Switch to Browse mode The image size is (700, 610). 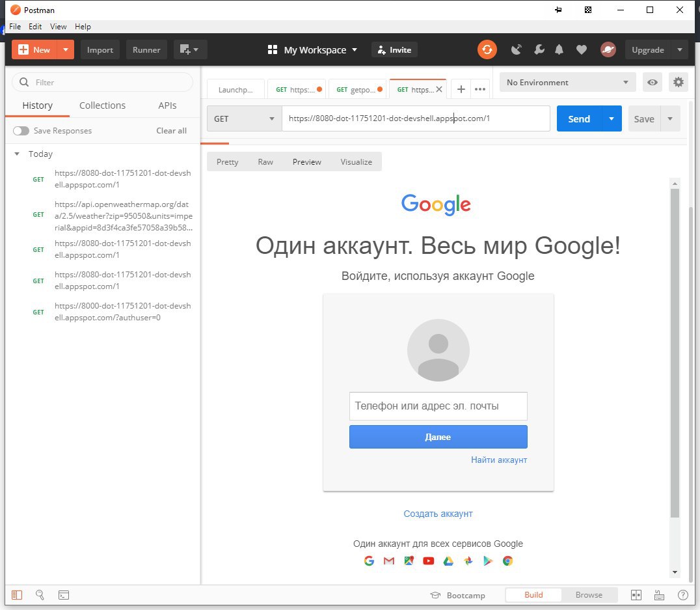click(589, 595)
